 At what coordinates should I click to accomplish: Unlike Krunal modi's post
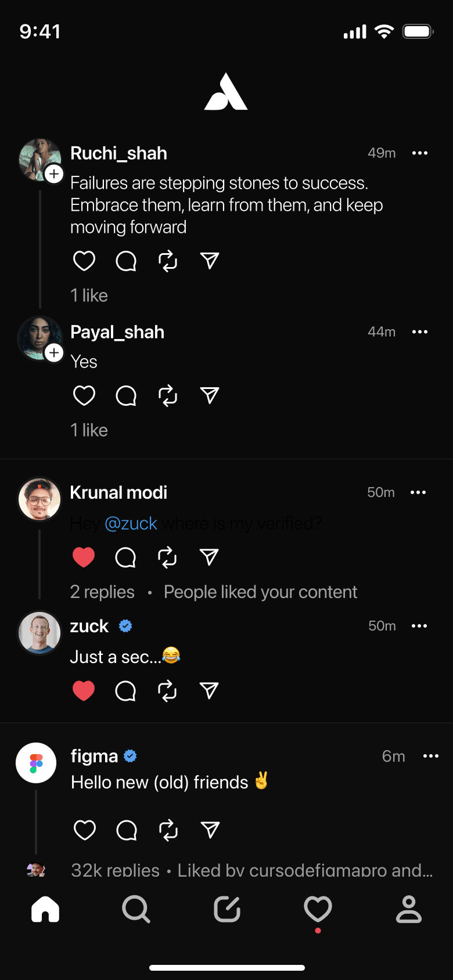click(84, 557)
